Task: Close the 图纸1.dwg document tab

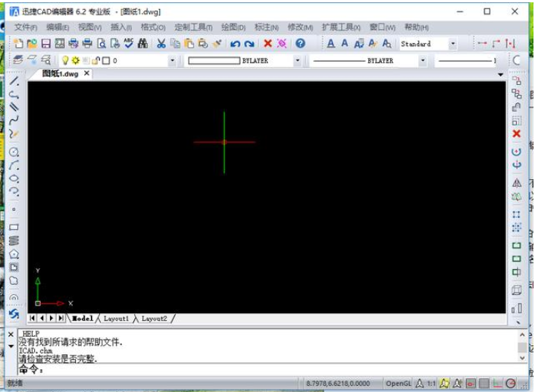Action: point(86,73)
